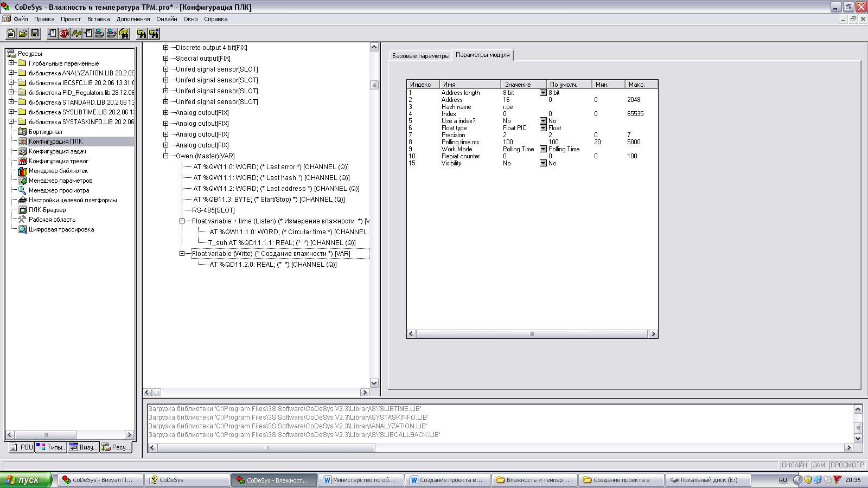Open Локальный диск (E:) taskbar window
The height and width of the screenshot is (488, 868).
(708, 480)
